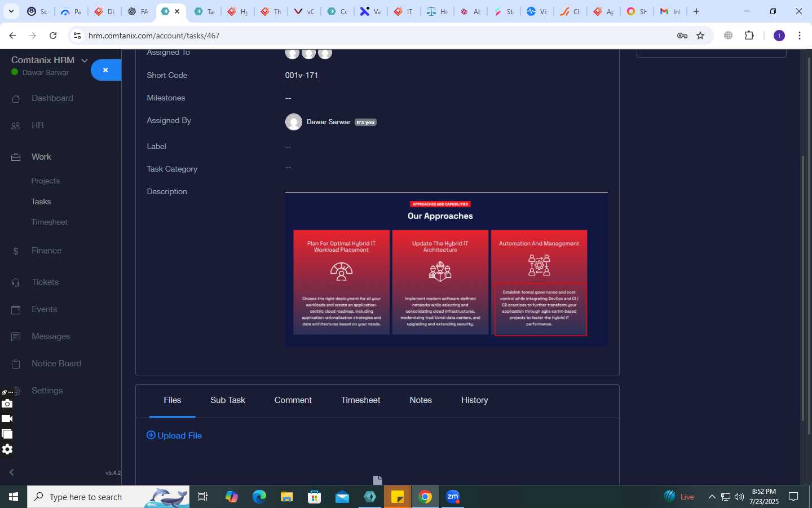Viewport: 812px width, 508px height.
Task: Open Zoom from the taskbar
Action: 453,497
